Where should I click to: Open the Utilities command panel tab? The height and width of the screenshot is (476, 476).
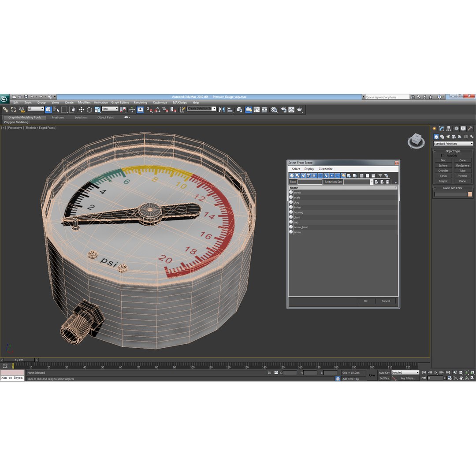click(x=470, y=129)
